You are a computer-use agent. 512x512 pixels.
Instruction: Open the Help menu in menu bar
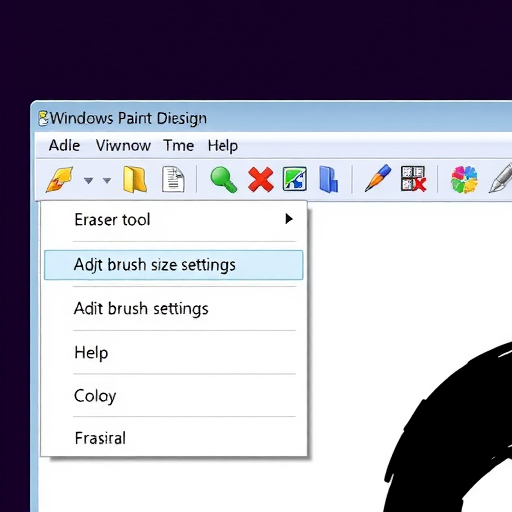(223, 146)
